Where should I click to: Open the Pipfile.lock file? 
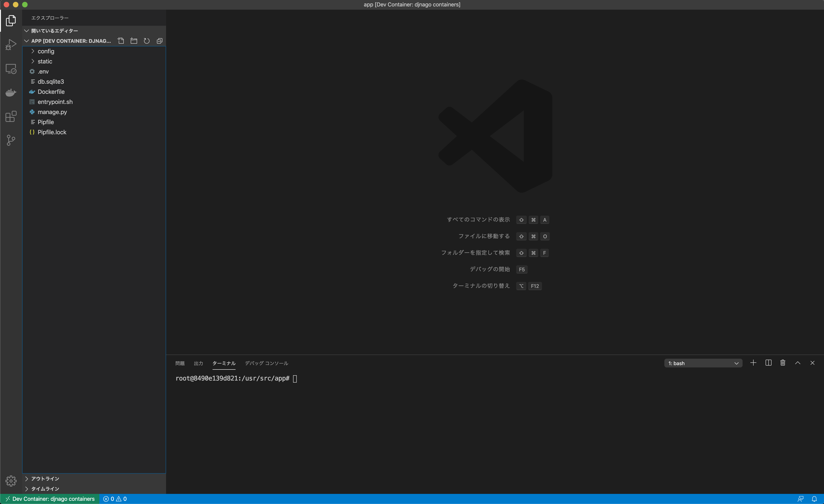click(94, 132)
